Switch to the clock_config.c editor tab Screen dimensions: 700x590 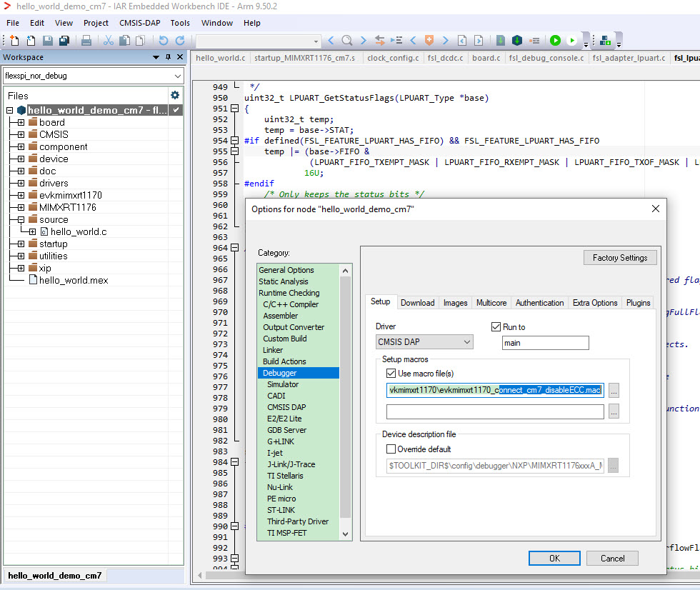pos(393,58)
